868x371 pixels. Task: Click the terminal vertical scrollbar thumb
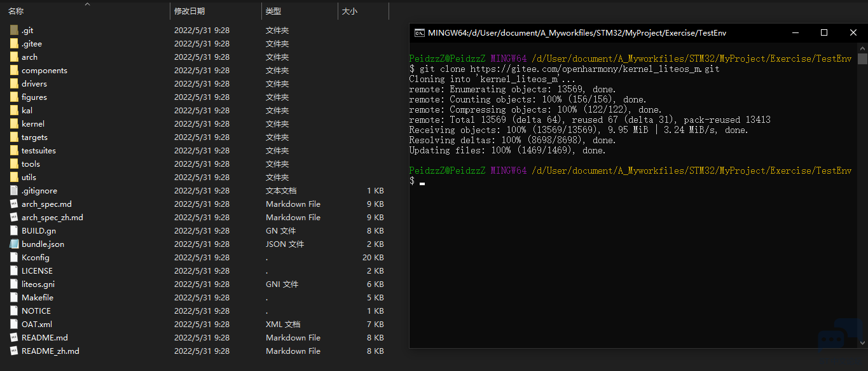(862, 59)
